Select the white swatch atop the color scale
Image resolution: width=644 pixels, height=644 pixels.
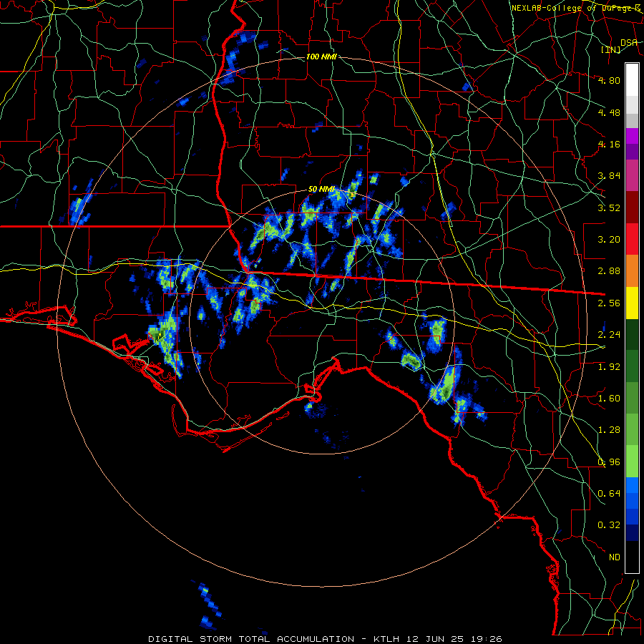[632, 80]
